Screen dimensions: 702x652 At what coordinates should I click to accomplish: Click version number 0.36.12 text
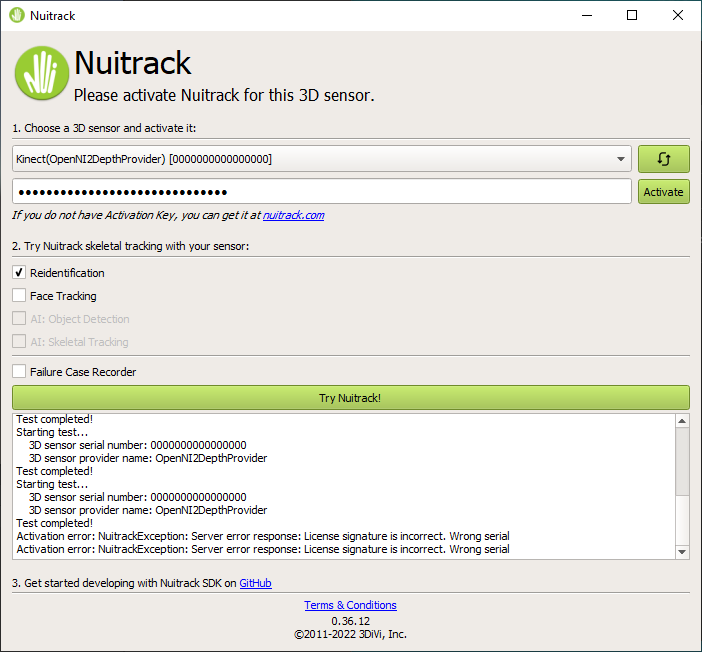point(351,621)
